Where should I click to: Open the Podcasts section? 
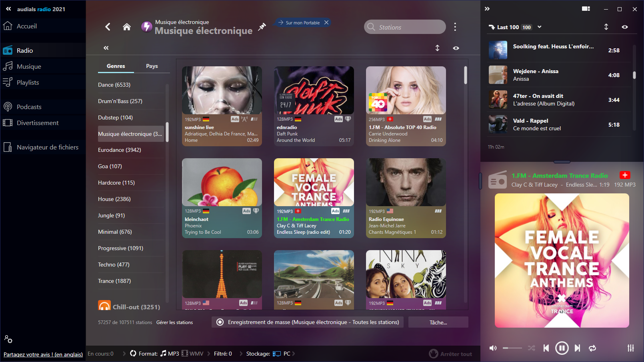[x=29, y=107]
